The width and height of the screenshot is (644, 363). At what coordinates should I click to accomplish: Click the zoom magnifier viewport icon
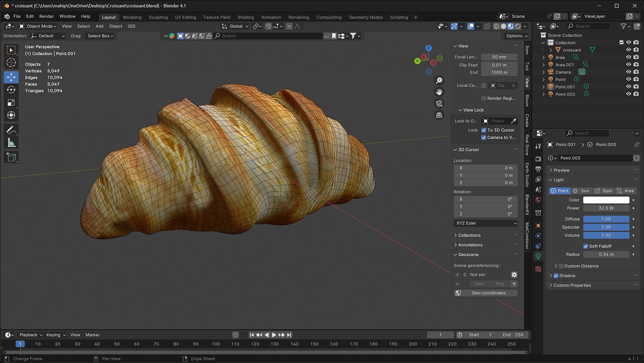tap(439, 81)
